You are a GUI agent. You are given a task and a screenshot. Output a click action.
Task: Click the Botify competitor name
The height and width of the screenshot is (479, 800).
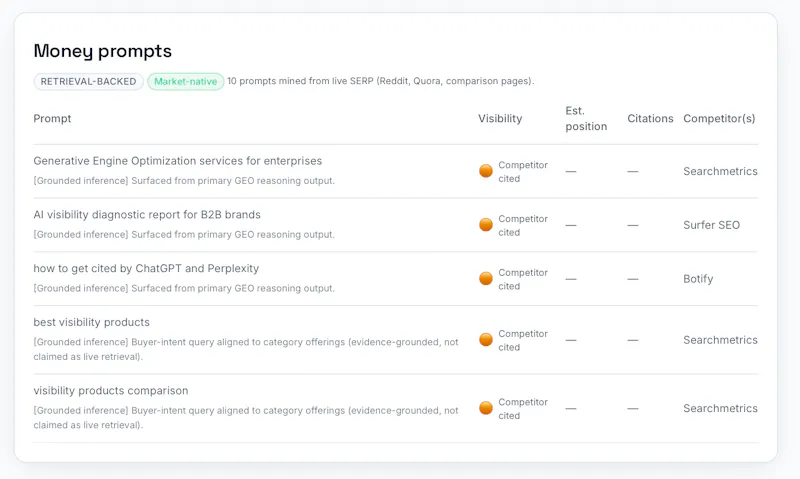[698, 279]
